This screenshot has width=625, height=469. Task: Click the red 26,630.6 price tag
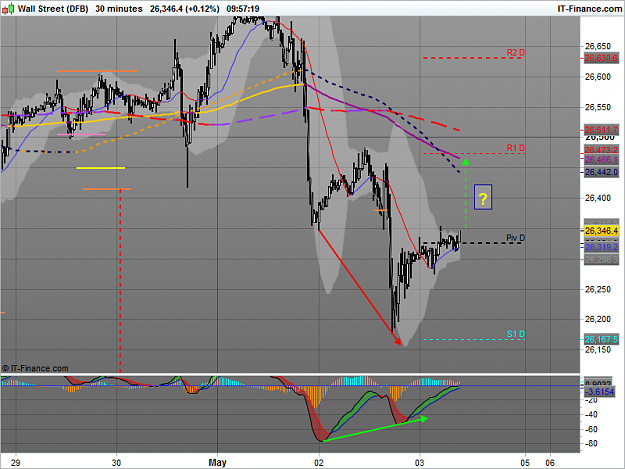[x=601, y=58]
